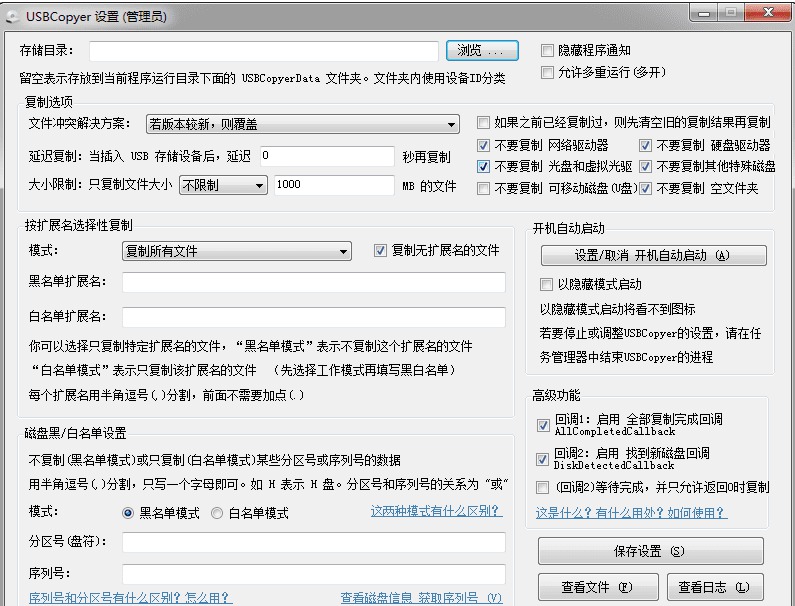Image resolution: width=795 pixels, height=606 pixels.
Task: Toggle 回调1 AllCompletedCallback checkbox
Action: click(x=543, y=425)
